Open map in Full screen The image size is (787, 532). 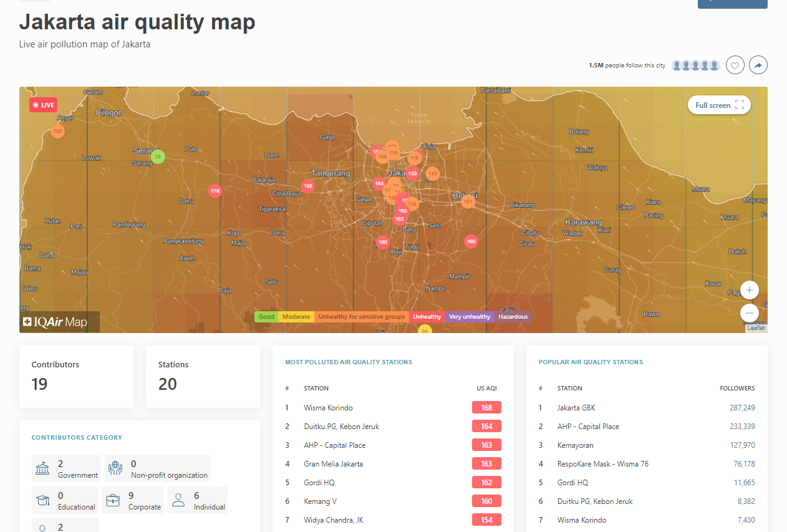tap(719, 105)
